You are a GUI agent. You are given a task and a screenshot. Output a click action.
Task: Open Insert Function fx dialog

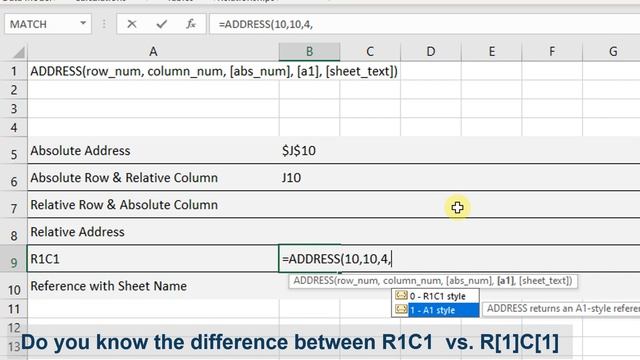click(x=191, y=24)
